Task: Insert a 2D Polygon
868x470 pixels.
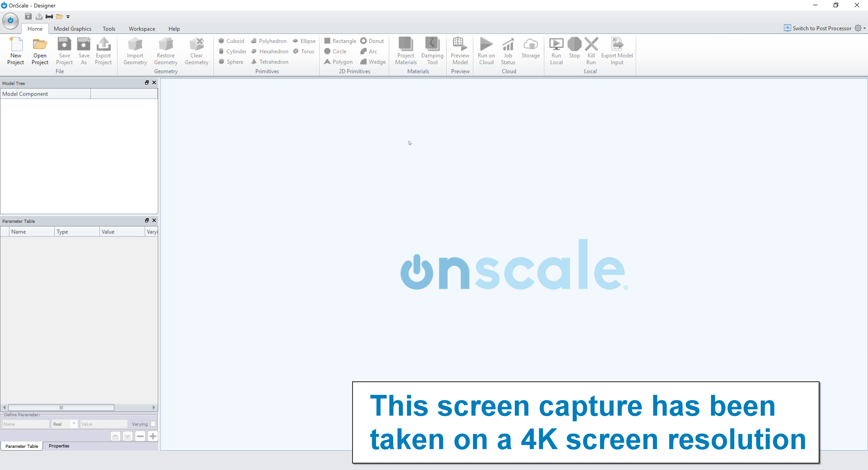Action: [338, 62]
